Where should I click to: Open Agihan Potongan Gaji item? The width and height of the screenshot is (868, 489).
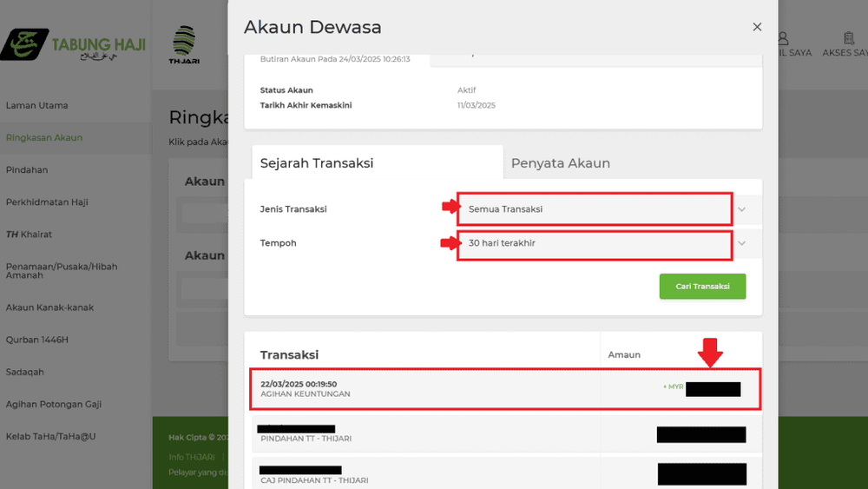pos(54,404)
